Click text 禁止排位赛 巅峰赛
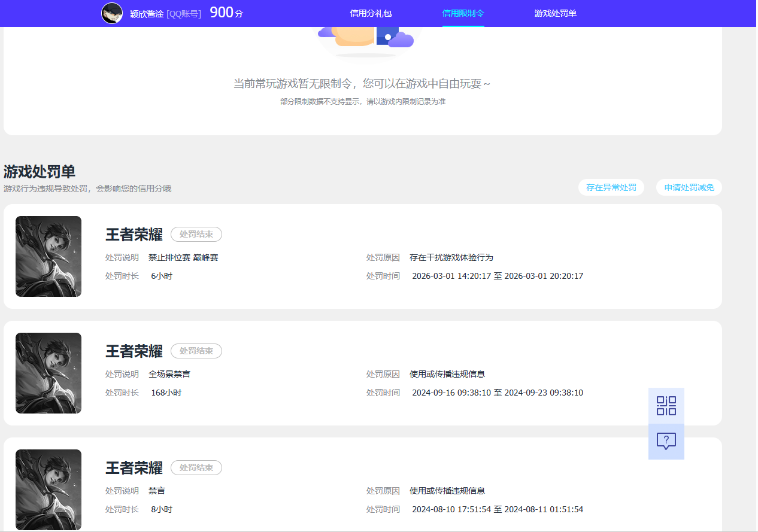 [183, 257]
